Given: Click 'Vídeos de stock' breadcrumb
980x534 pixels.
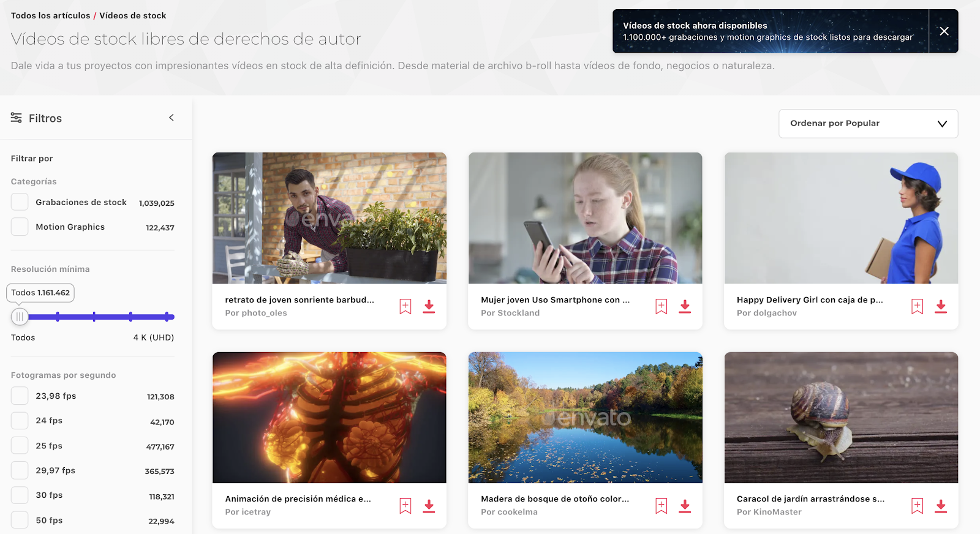Looking at the screenshot, I should click(133, 15).
